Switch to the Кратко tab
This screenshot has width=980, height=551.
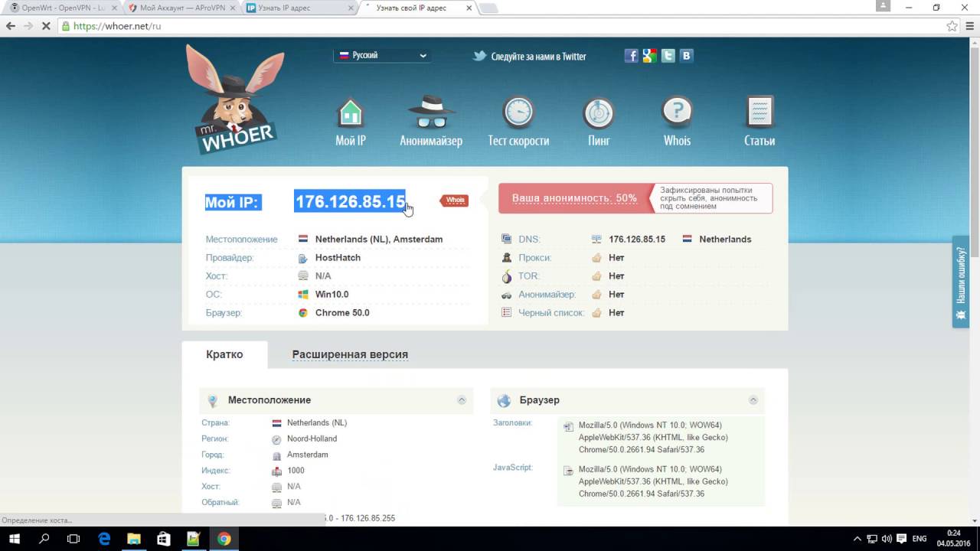click(x=224, y=354)
